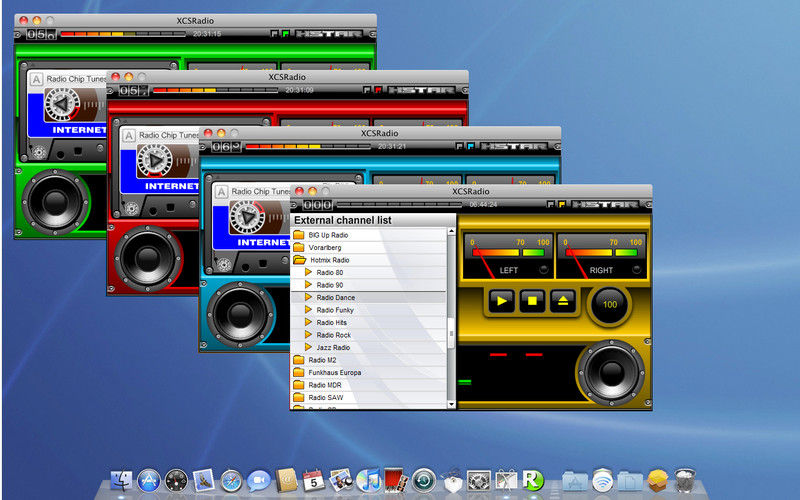800x500 pixels.
Task: Click the LEFT VU meter
Action: (x=508, y=256)
